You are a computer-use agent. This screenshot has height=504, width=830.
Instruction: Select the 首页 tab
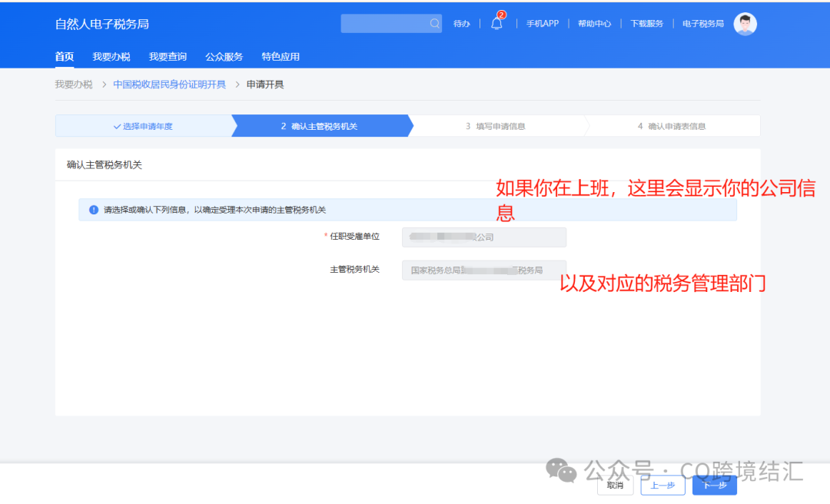64,56
